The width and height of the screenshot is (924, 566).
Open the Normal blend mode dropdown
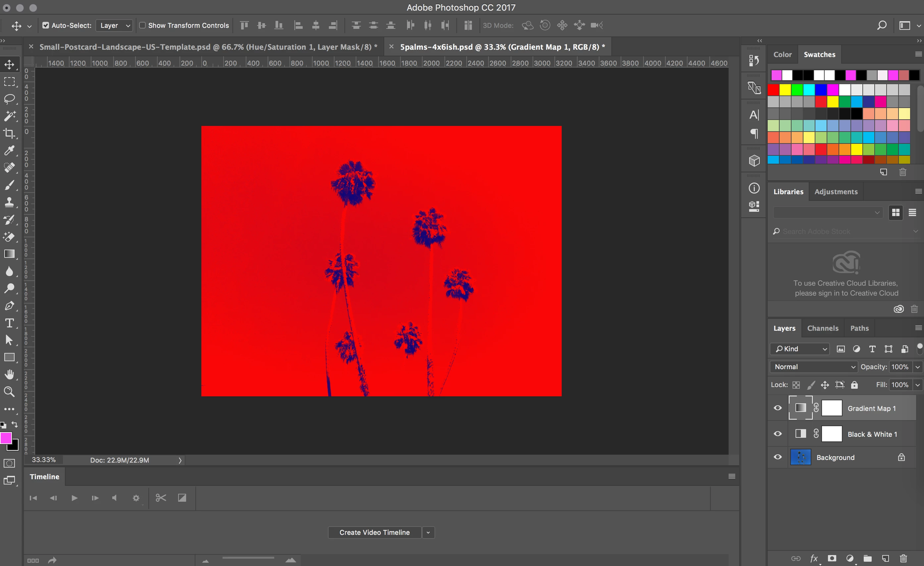pos(814,367)
